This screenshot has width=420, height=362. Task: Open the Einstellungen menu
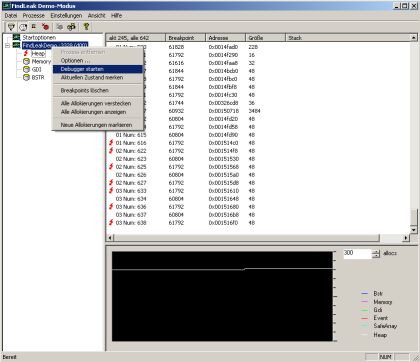66,15
